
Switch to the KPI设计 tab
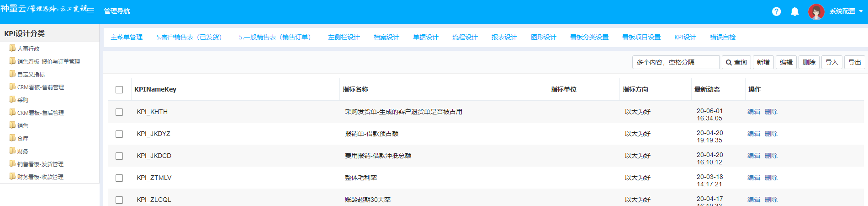click(x=685, y=37)
